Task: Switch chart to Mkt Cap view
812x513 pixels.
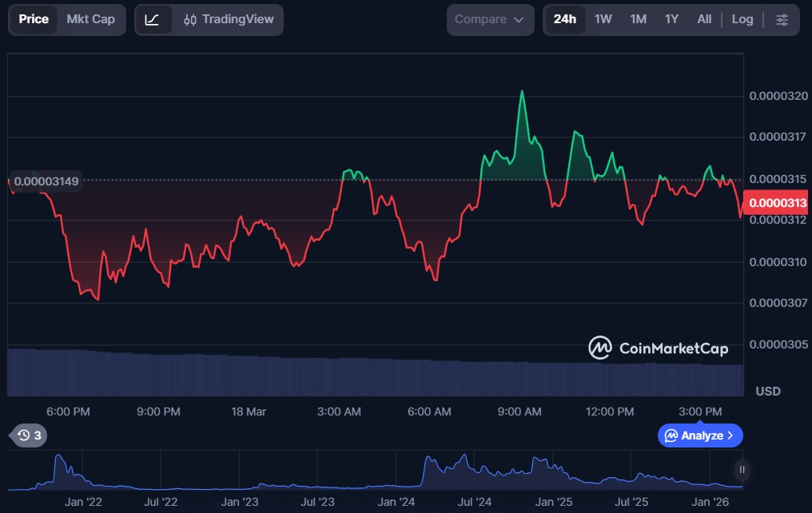Action: click(x=90, y=19)
